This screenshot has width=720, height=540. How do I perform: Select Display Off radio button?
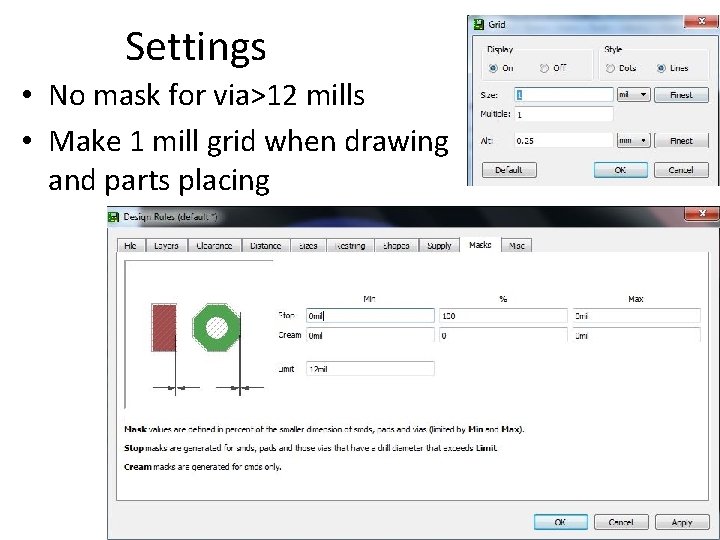click(544, 68)
